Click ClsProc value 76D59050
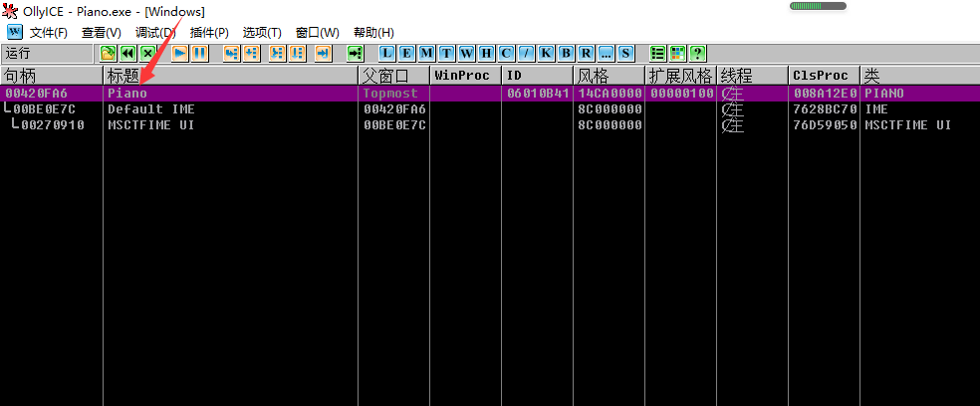This screenshot has width=980, height=406. pyautogui.click(x=825, y=125)
